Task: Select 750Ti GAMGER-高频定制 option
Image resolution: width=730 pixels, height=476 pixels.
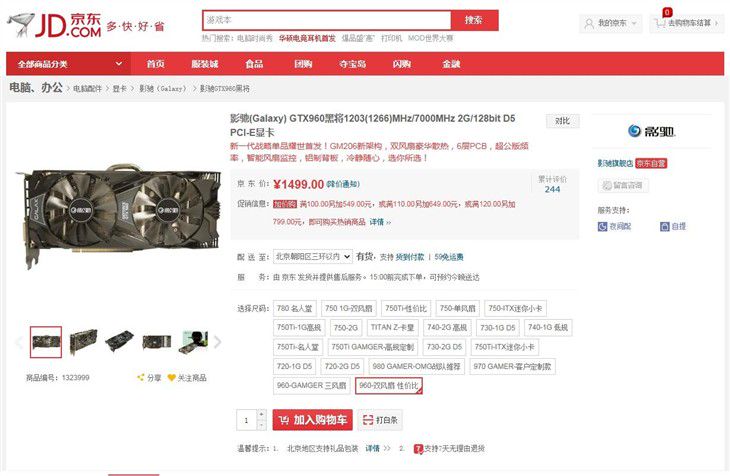Action: pyautogui.click(x=372, y=347)
